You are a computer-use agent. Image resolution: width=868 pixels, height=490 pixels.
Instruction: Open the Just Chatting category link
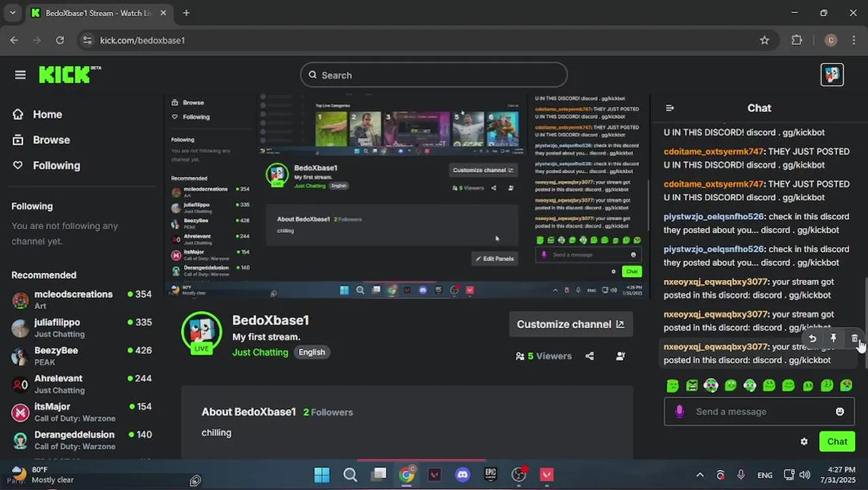pyautogui.click(x=260, y=352)
